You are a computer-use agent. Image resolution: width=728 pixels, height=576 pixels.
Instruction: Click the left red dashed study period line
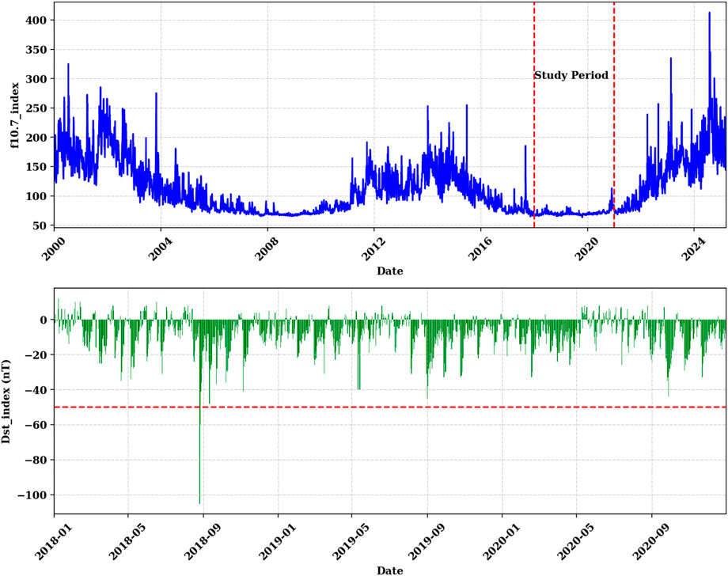click(534, 158)
